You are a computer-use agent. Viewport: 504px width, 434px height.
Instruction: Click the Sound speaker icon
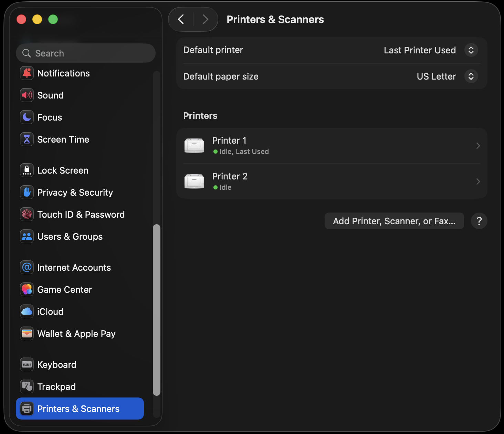pos(27,95)
